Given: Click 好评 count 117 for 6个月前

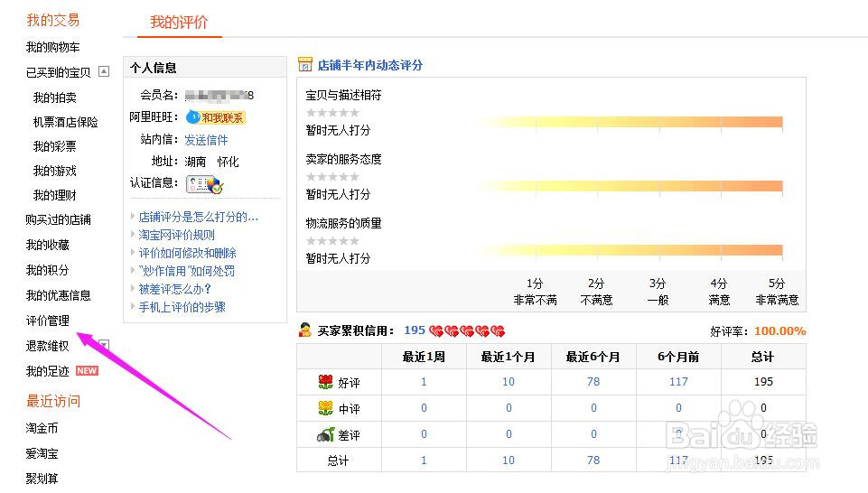Looking at the screenshot, I should point(678,381).
